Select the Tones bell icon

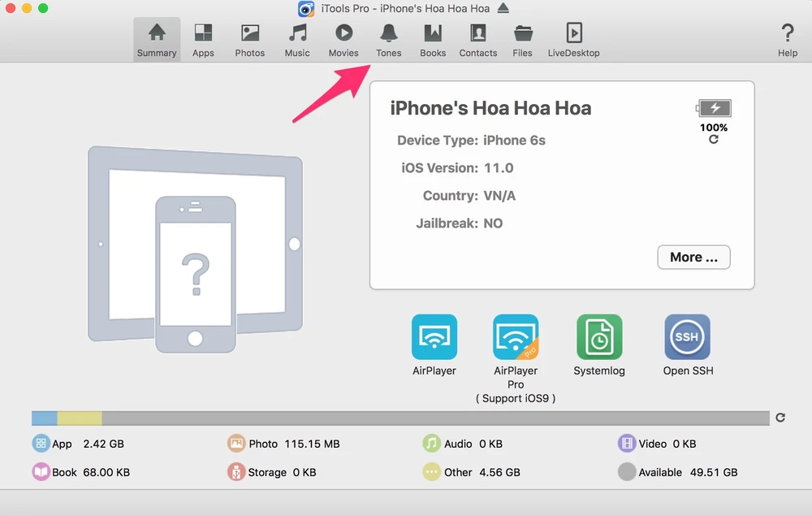[389, 33]
